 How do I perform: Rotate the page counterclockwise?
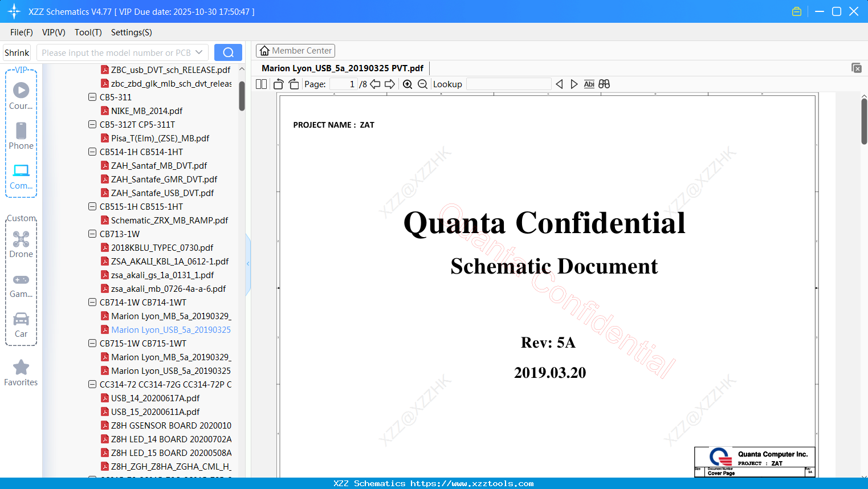[x=279, y=84]
